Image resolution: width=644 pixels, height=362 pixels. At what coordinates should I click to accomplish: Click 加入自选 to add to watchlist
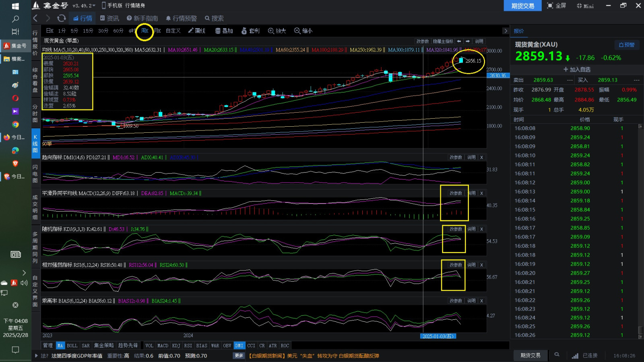tap(576, 70)
